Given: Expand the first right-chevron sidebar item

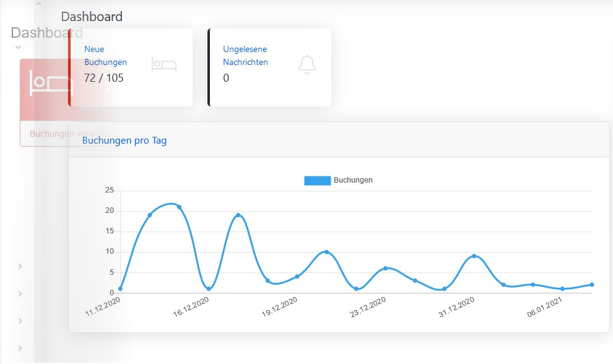Looking at the screenshot, I should click(20, 266).
